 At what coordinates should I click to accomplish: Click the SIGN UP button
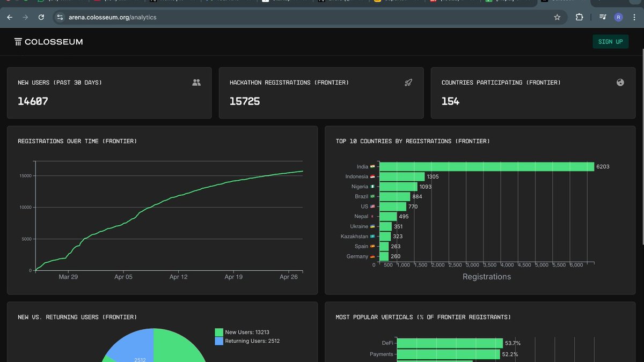610,42
